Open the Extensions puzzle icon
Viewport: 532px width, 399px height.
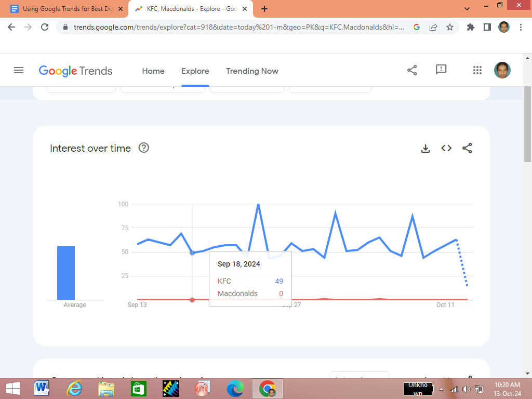[471, 27]
